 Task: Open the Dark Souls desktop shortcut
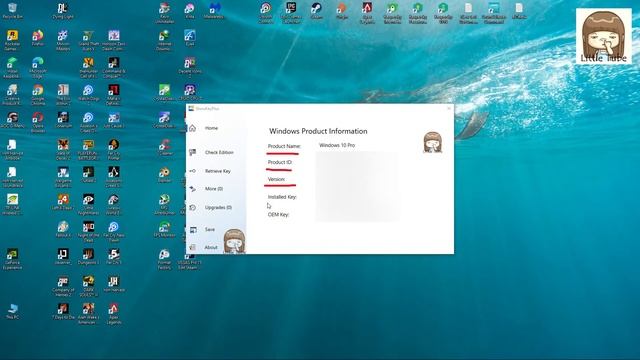coord(89,286)
